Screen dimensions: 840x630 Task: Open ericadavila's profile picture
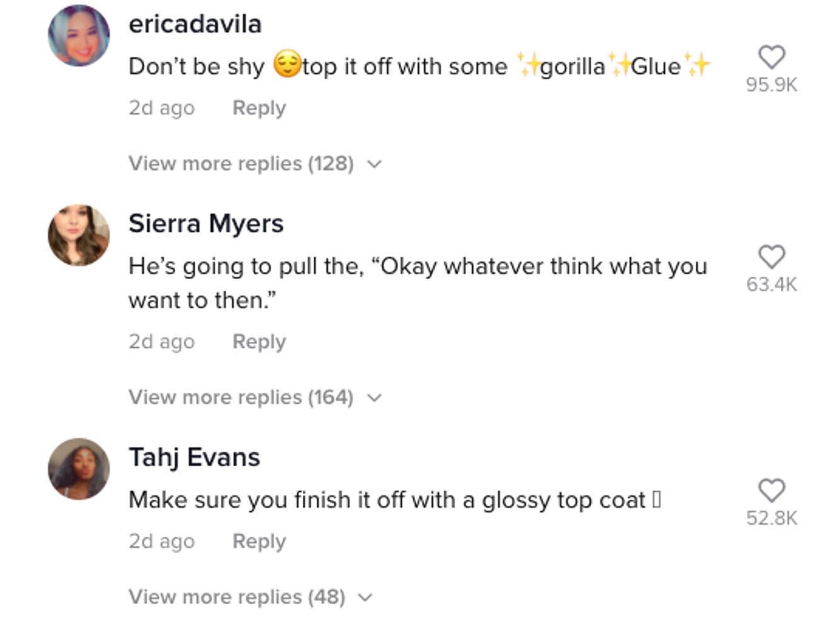coord(79,36)
